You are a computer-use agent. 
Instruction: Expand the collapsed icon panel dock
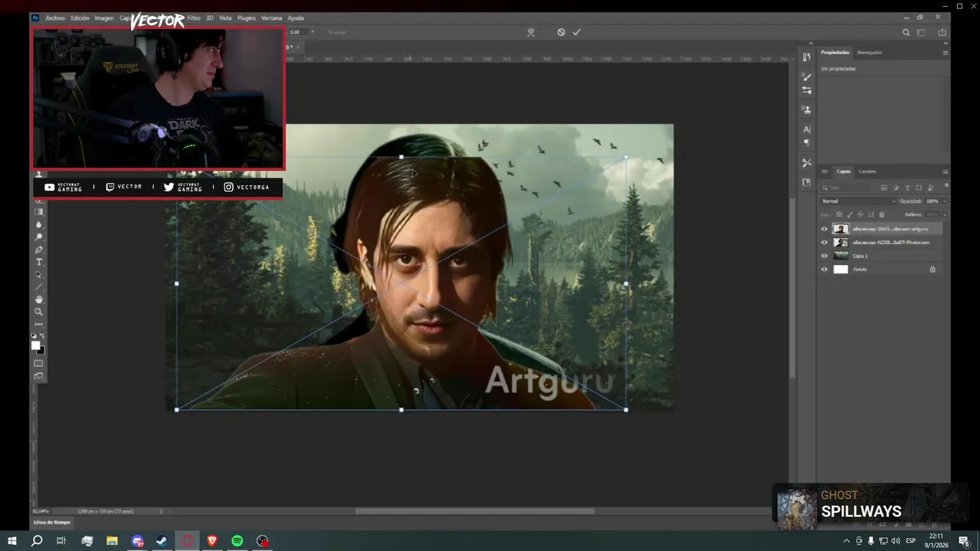click(810, 44)
